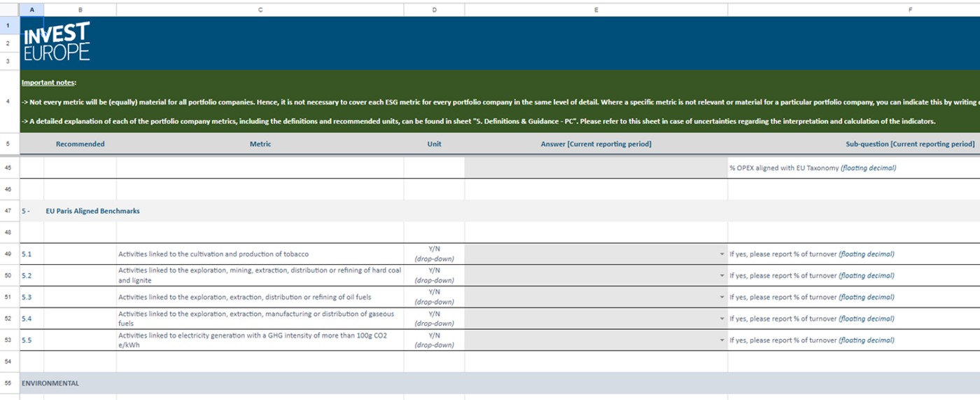Viewport: 980px width, 400px height.
Task: Select column C header
Action: click(260, 9)
